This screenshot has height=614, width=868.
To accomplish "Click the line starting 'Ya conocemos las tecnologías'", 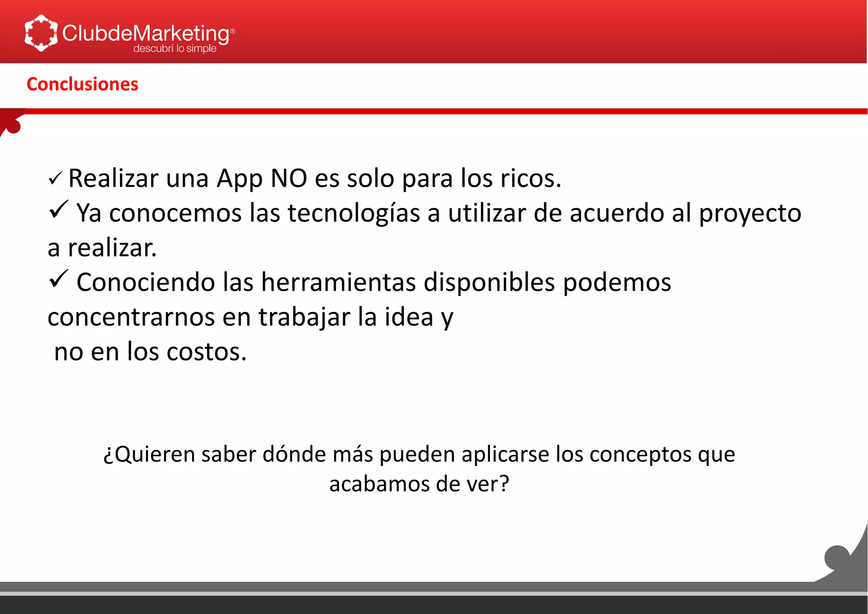I will click(439, 213).
